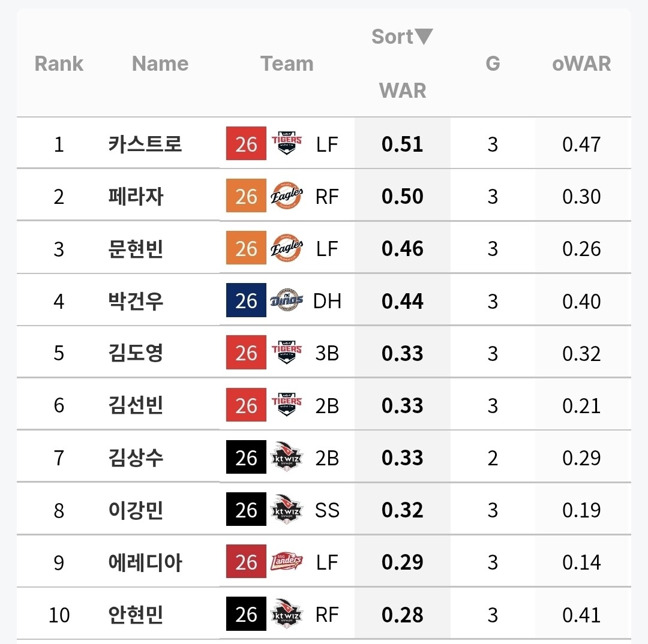Viewport: 648px width, 644px height.
Task: Click the Tigers logo in 카스트로 row
Action: point(286,143)
